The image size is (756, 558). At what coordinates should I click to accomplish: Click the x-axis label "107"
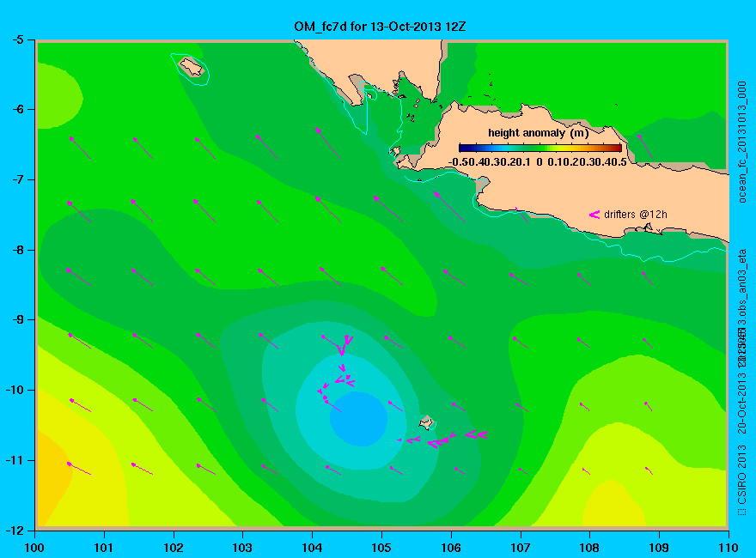[521, 548]
